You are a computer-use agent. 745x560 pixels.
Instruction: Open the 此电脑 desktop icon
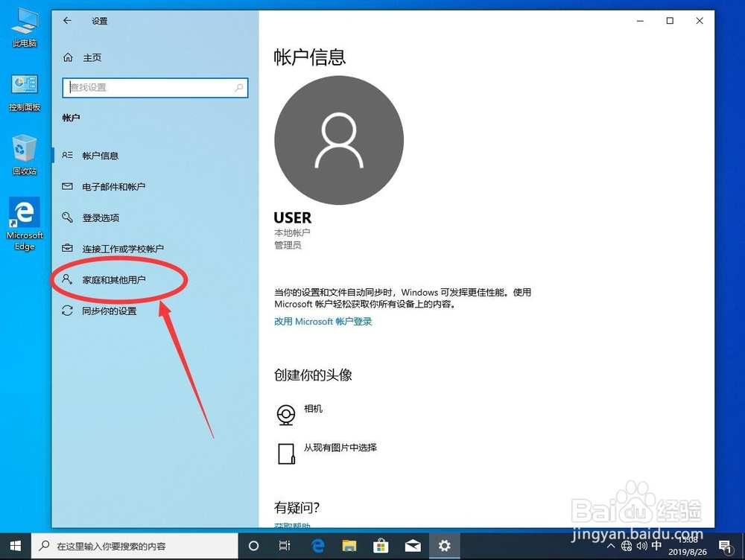25,28
